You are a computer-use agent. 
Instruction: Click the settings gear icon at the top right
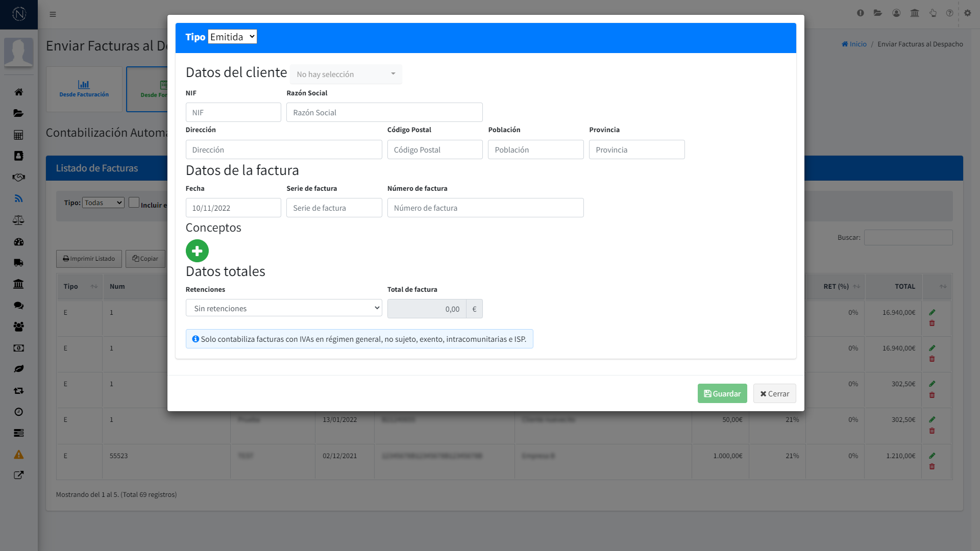tap(967, 13)
